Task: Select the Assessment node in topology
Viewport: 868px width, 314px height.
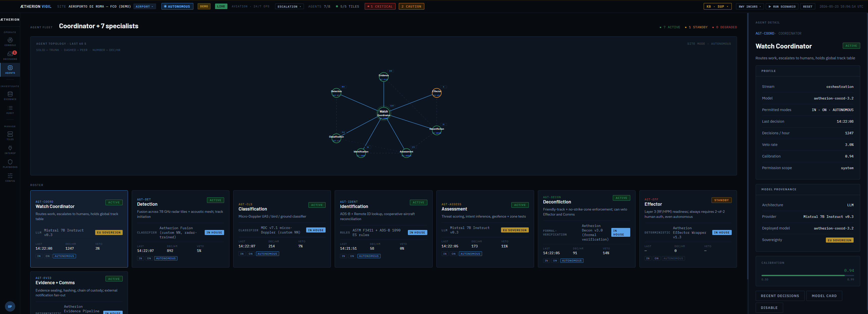Action: point(406,153)
